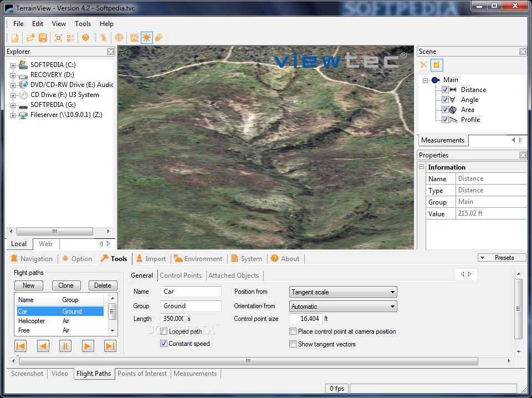Image resolution: width=532 pixels, height=398 pixels.
Task: Click the list layout toolbar icon
Action: point(70,38)
